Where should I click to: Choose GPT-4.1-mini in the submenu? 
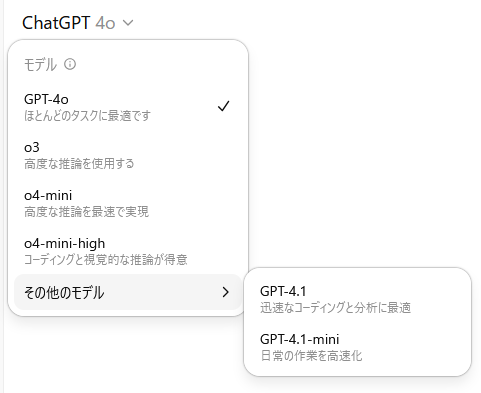tap(357, 347)
